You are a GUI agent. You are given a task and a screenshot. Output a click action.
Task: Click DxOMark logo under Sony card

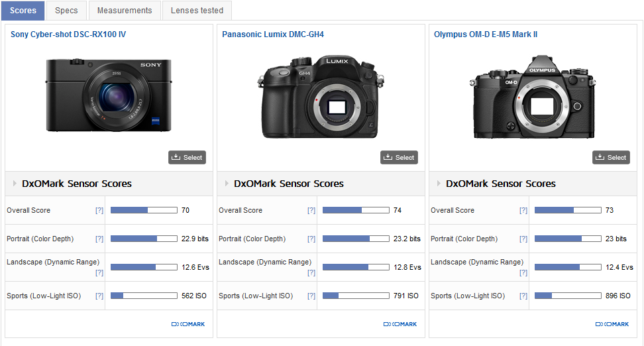pos(188,324)
